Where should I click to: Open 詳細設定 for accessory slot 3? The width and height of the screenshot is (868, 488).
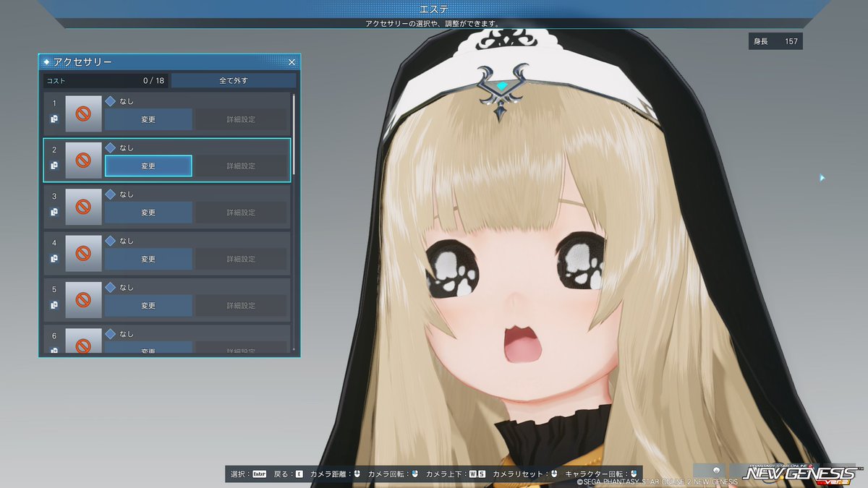pyautogui.click(x=241, y=213)
